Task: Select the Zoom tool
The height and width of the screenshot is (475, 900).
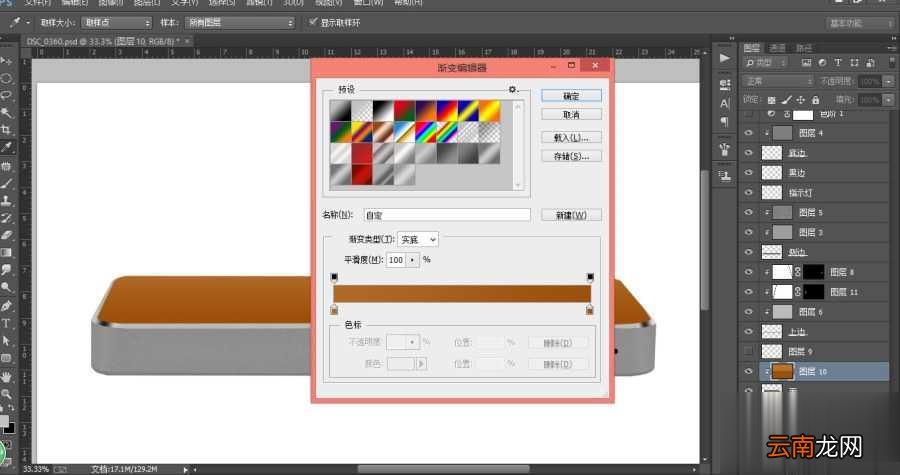Action: [x=6, y=394]
